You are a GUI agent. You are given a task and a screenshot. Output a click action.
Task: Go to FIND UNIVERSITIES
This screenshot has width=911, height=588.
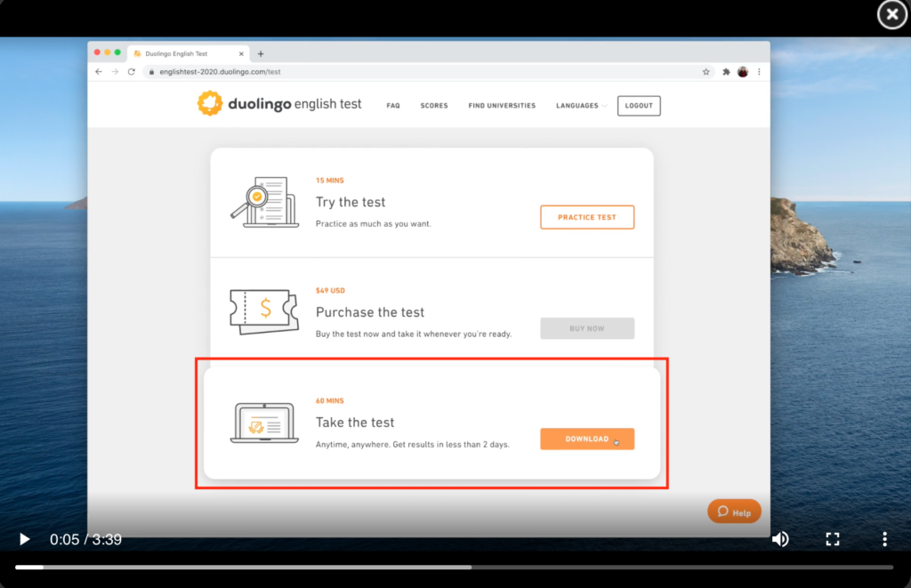coord(502,106)
